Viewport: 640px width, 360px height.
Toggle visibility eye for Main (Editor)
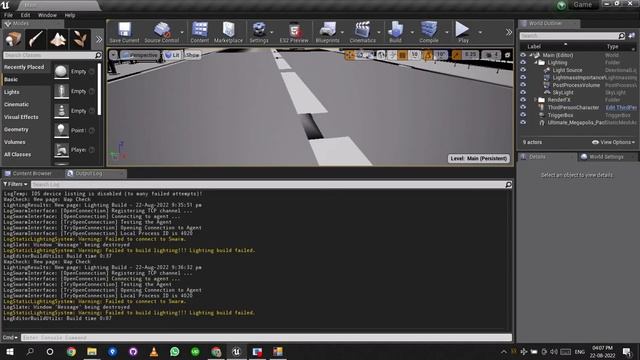tap(523, 55)
